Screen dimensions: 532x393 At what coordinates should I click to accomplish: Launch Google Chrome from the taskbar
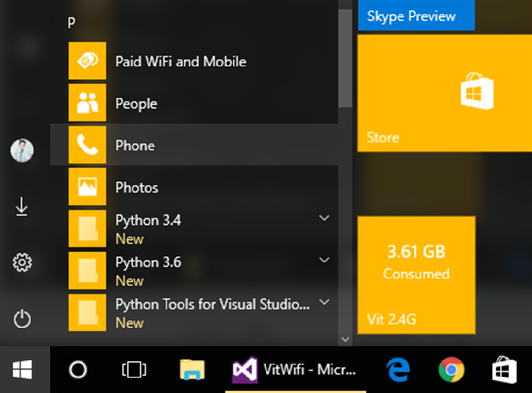tap(451, 370)
